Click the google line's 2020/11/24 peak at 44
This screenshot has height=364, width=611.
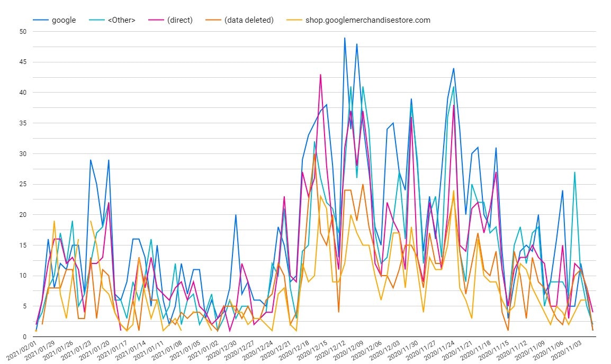tap(454, 69)
